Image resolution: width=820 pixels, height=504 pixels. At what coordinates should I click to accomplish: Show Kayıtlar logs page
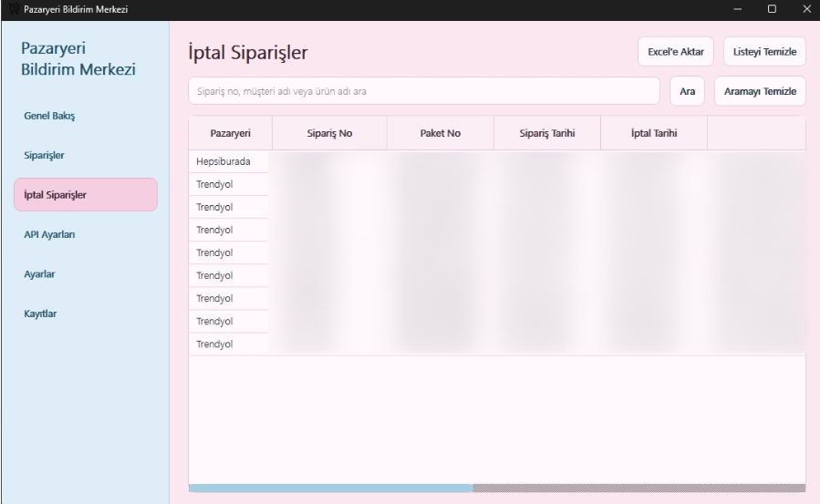(85, 314)
